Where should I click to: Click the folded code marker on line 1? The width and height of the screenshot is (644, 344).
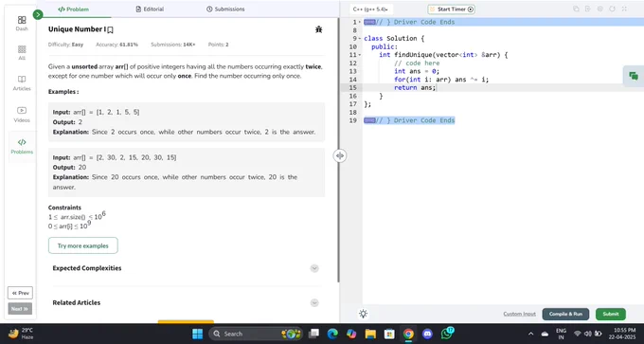[369, 22]
